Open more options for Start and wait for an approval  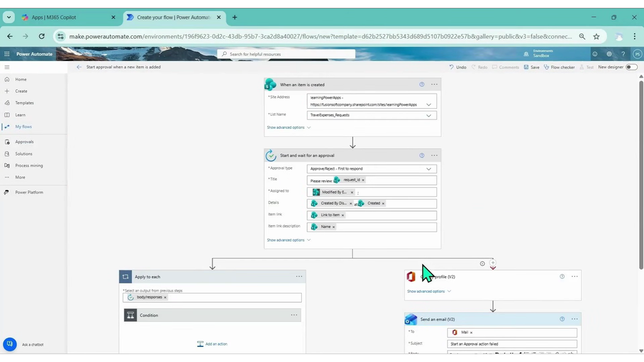(434, 156)
